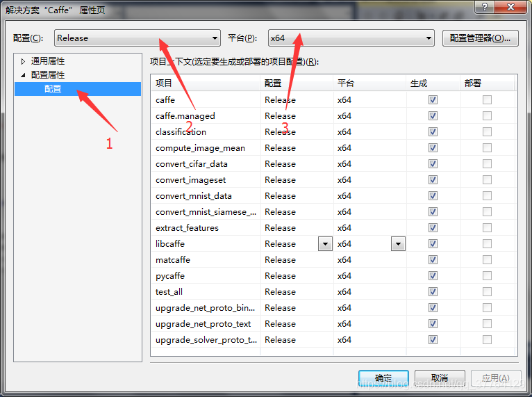Uncheck the 生成 checkbox for convert_cifar_data
This screenshot has height=397, width=532.
coord(433,163)
